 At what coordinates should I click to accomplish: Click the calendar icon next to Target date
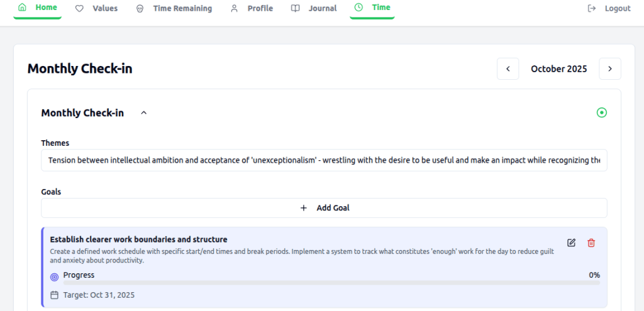[54, 295]
